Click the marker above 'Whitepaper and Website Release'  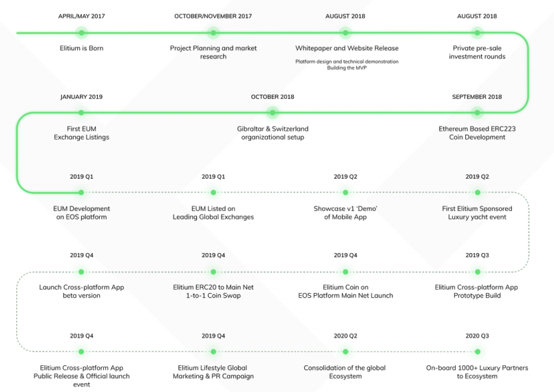tap(345, 32)
